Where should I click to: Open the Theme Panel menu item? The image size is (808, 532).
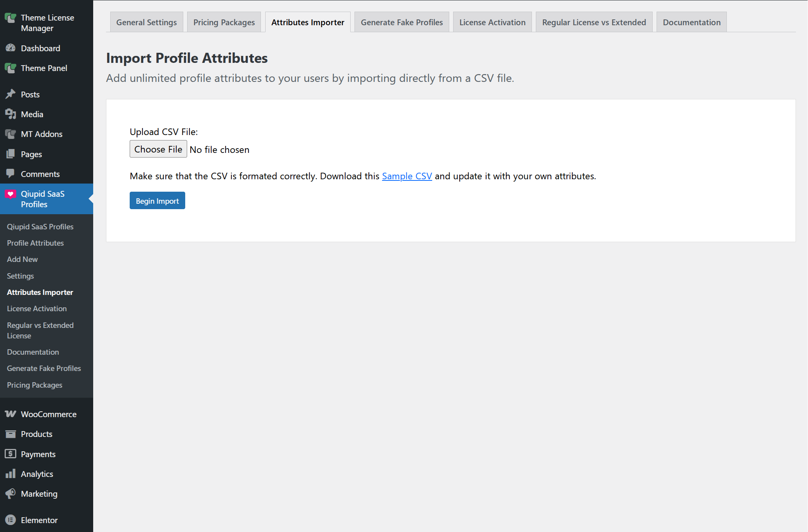click(44, 68)
